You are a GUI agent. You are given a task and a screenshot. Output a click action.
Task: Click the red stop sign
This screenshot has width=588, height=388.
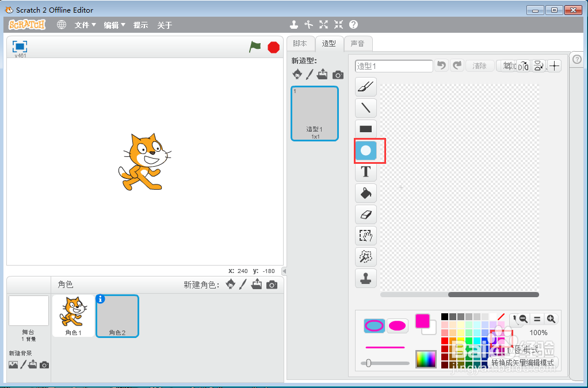point(274,48)
